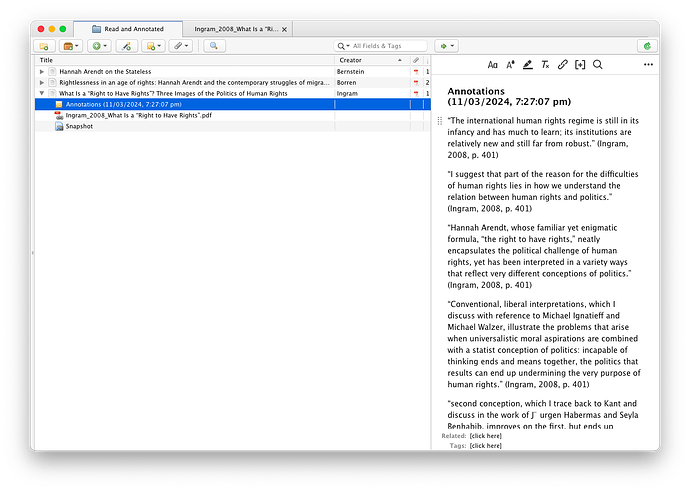Click PDF indicator in Borren row
The width and height of the screenshot is (690, 490).
(416, 83)
